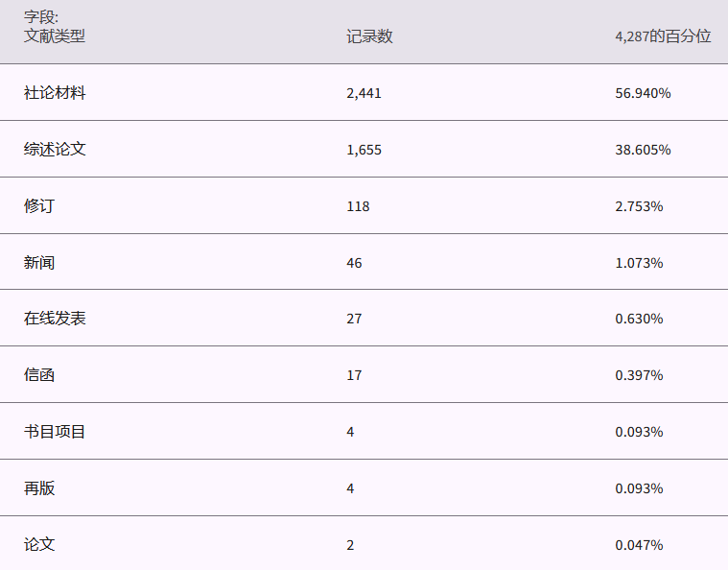Click the 2.753% percentage cell
The width and height of the screenshot is (728, 570).
[639, 206]
